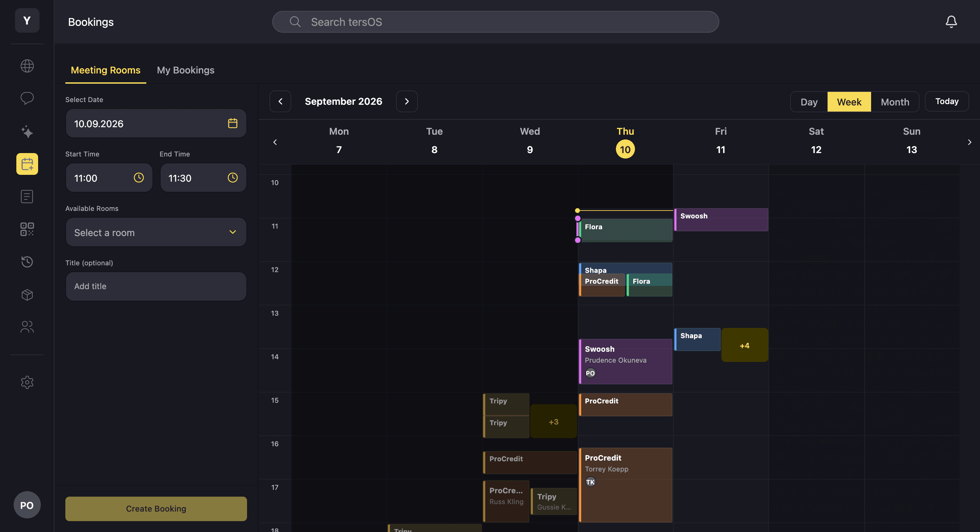Open Wednesday's ProCredit booking at 16
The image size is (980, 532).
[x=530, y=462]
